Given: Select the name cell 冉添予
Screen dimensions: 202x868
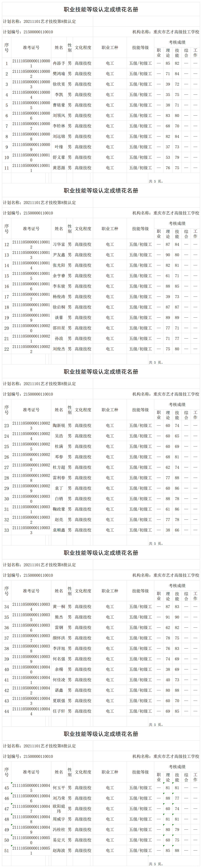Looking at the screenshot, I should pos(59,63).
